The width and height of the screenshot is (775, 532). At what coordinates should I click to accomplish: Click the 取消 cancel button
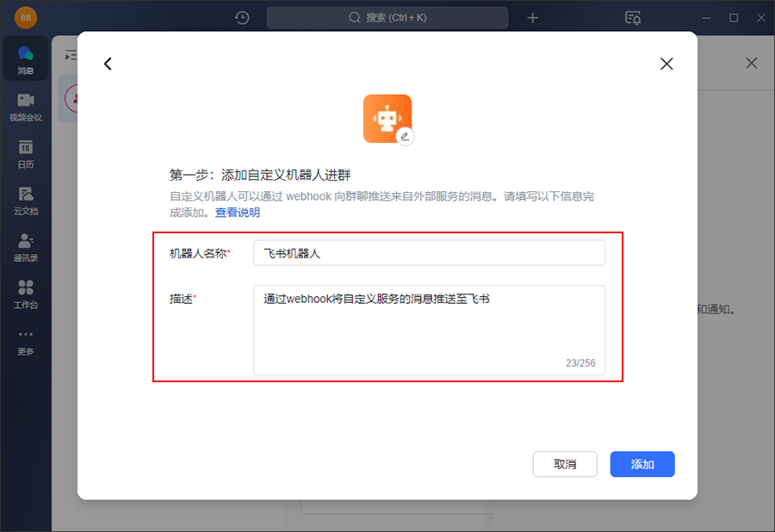(x=565, y=464)
